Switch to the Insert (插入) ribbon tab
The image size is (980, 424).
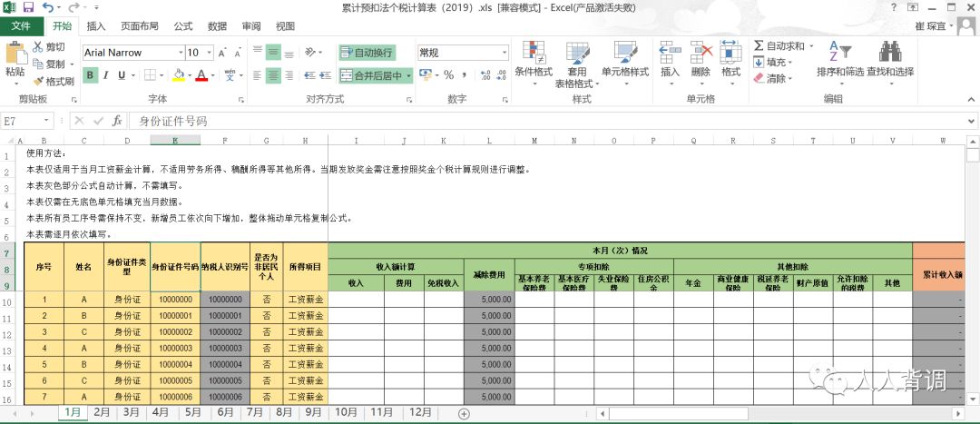point(95,26)
